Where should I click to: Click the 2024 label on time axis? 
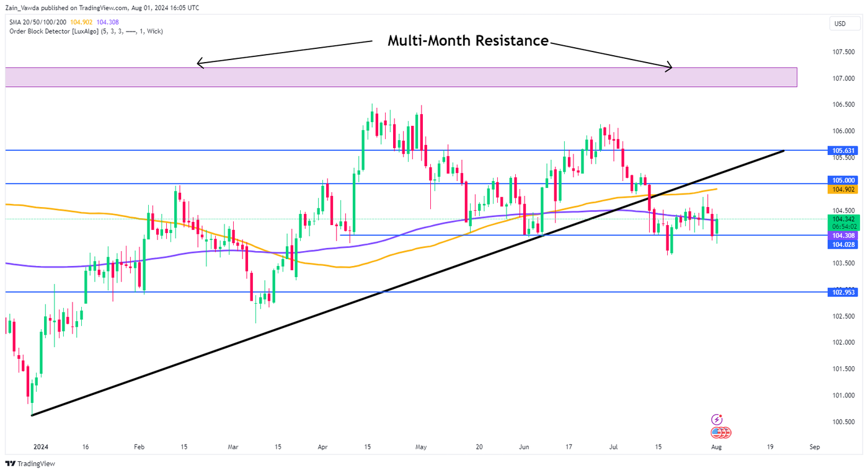pos(40,446)
